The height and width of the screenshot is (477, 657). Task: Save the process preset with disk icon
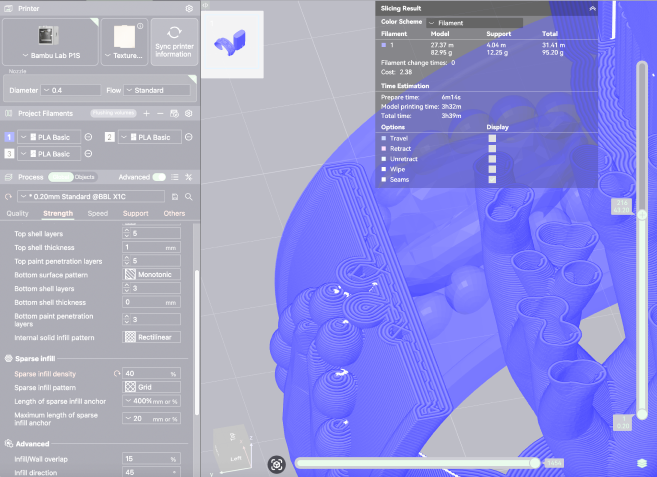(175, 196)
